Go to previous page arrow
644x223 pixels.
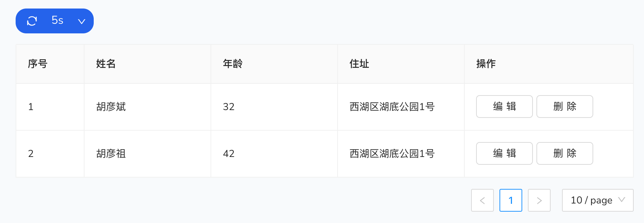pyautogui.click(x=482, y=200)
